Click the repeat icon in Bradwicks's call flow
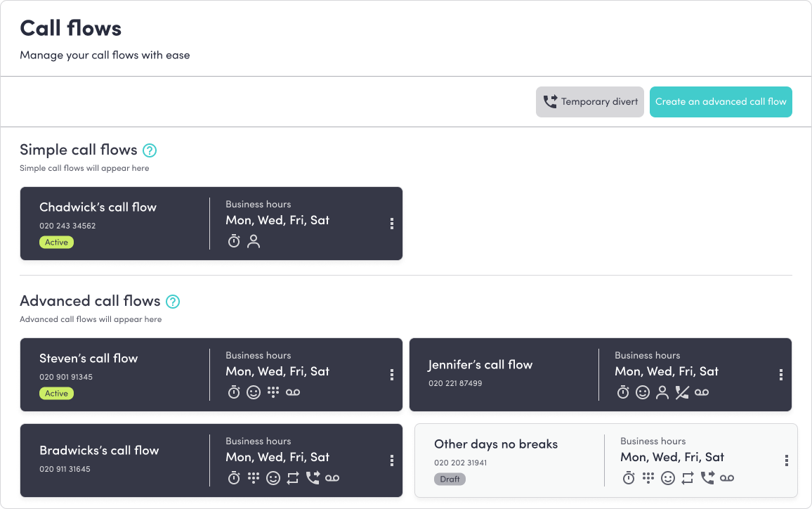Viewport: 812px width, 509px height. pos(293,478)
